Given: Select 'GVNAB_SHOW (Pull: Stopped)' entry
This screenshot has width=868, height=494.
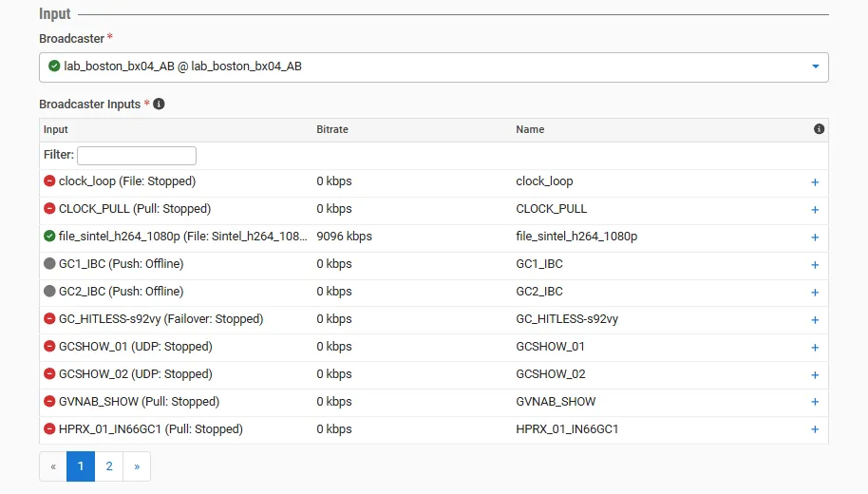Looking at the screenshot, I should pos(139,402).
